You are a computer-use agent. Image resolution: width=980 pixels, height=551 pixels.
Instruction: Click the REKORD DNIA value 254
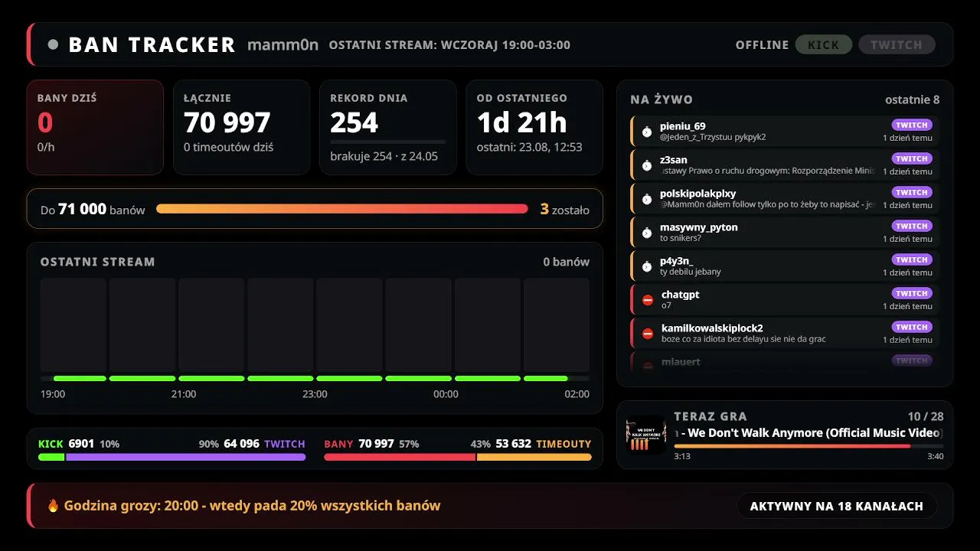click(x=354, y=122)
